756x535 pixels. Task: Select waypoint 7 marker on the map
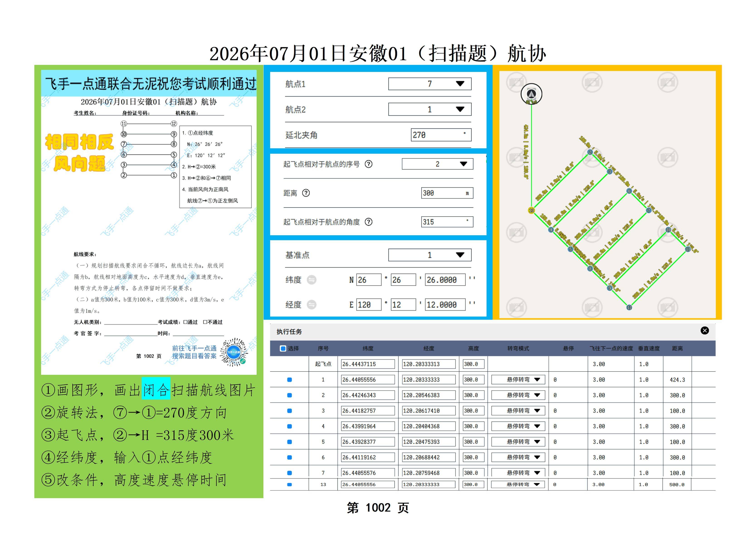[649, 210]
